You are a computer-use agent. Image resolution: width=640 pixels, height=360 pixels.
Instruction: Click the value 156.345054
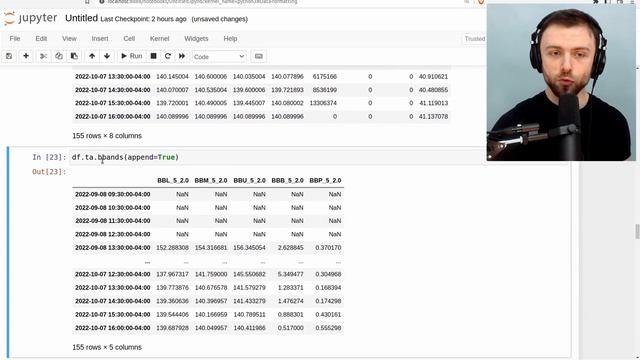coord(249,248)
